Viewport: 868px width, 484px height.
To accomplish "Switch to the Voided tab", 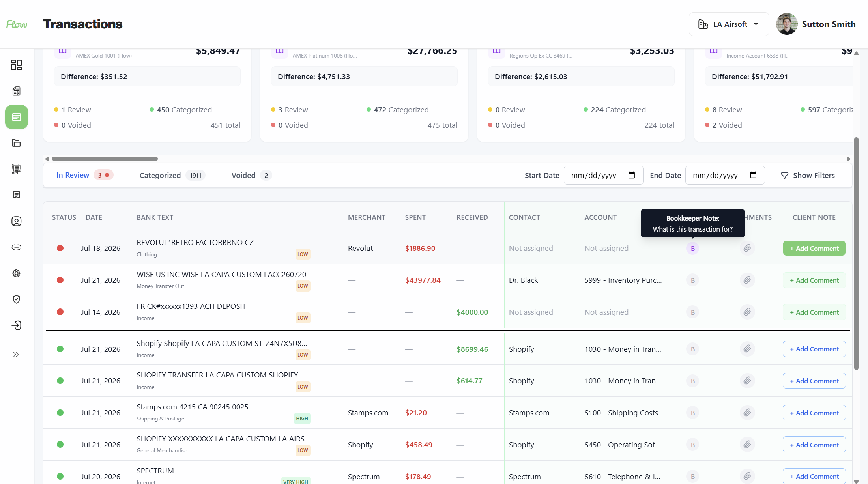I will point(251,176).
